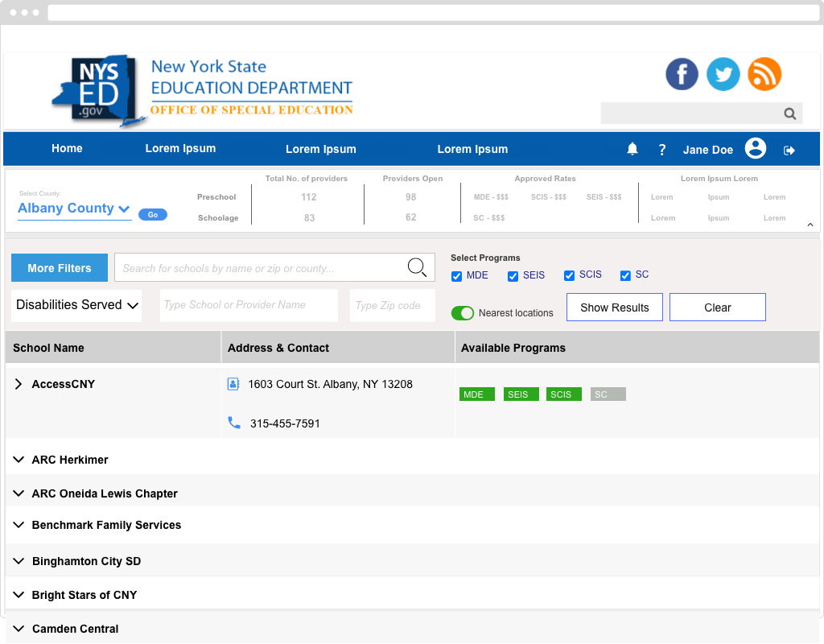Click the magnifier icon in school search
The height and width of the screenshot is (644, 824).
(x=417, y=268)
